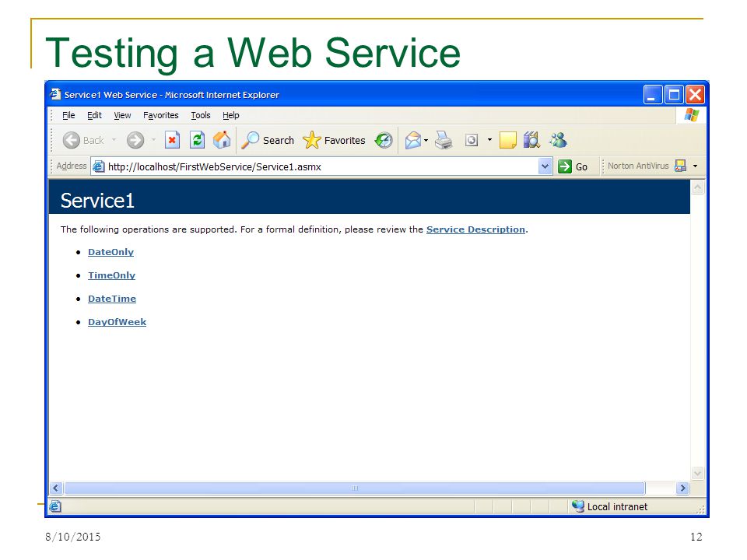This screenshot has height=560, width=747.
Task: Click the yellow note Discuss icon
Action: click(508, 140)
